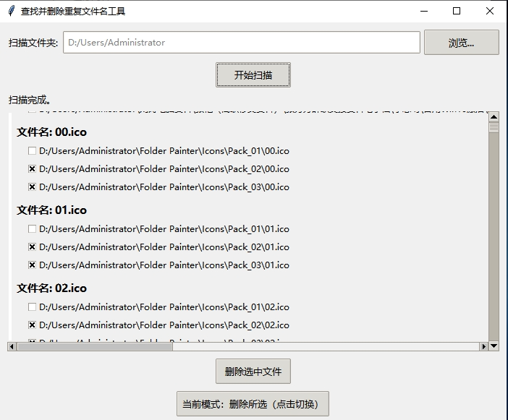Check the Pack_01\01.ico checkbox
This screenshot has height=420, width=508.
tap(32, 228)
